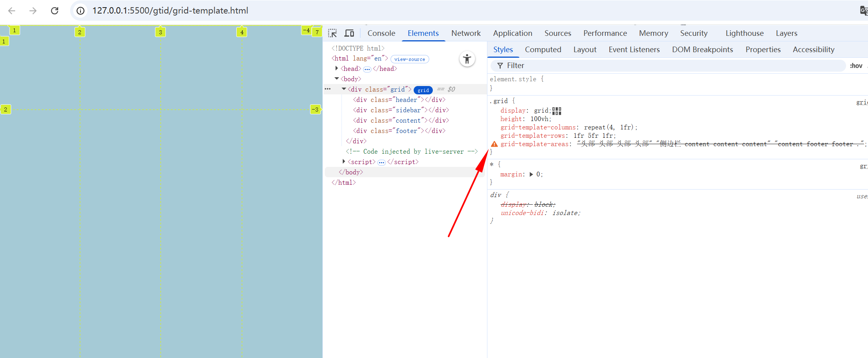Click the Filter styles input field
This screenshot has height=358, width=868.
point(668,66)
